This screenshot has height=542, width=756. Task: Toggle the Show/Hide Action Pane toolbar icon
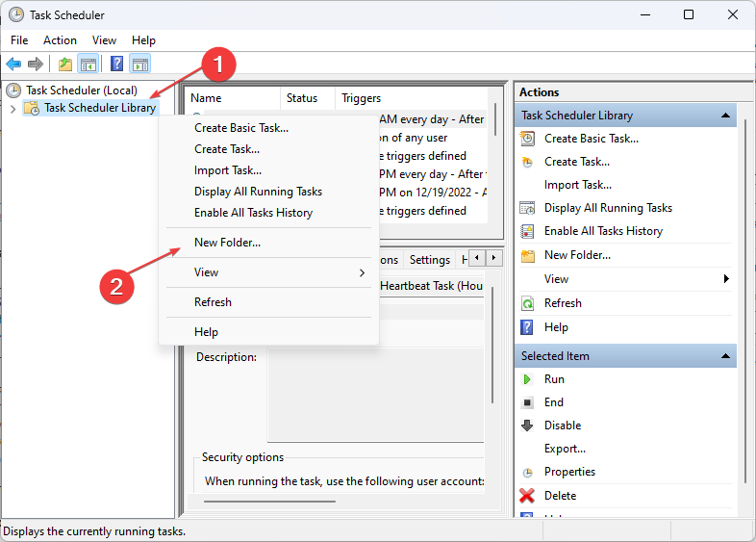pos(140,64)
